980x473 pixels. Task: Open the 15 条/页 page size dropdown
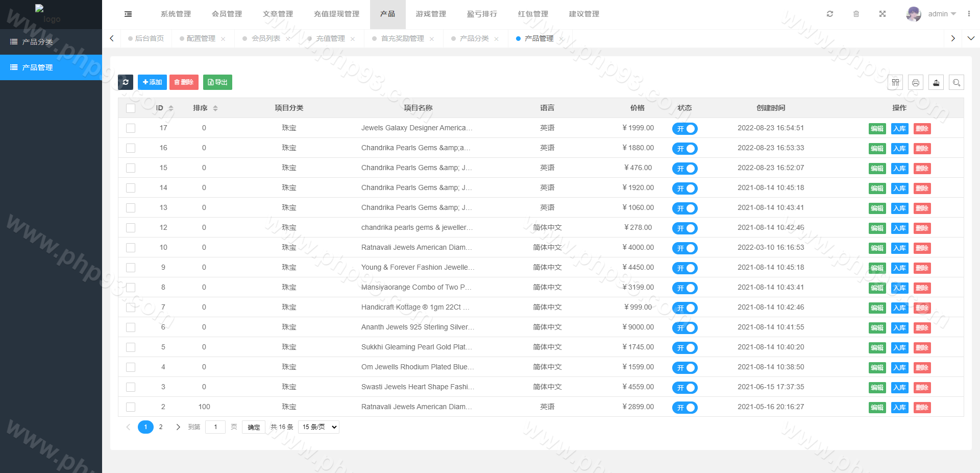click(318, 427)
